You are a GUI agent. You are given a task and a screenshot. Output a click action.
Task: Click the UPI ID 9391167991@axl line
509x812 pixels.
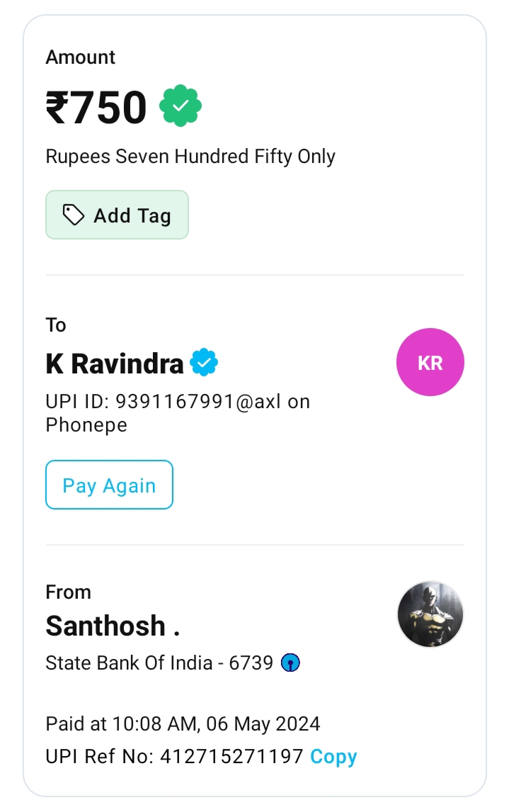coord(178,402)
